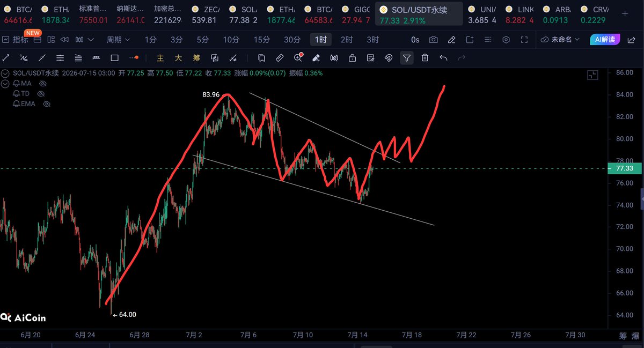Show the hidden EMA indicator

47,103
